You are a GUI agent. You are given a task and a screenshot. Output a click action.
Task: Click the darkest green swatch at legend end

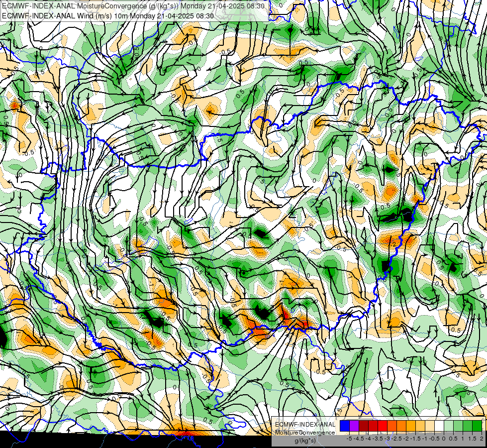tap(477, 426)
